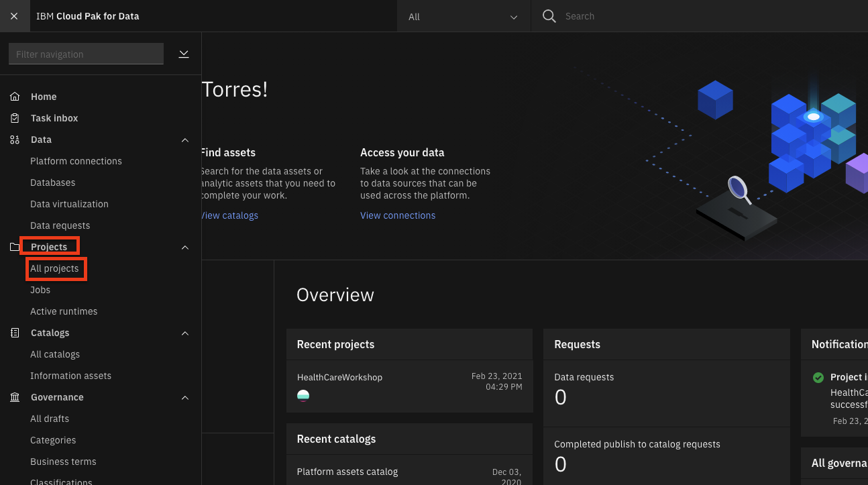Open Data requests in navigation
This screenshot has width=868, height=485.
[60, 225]
